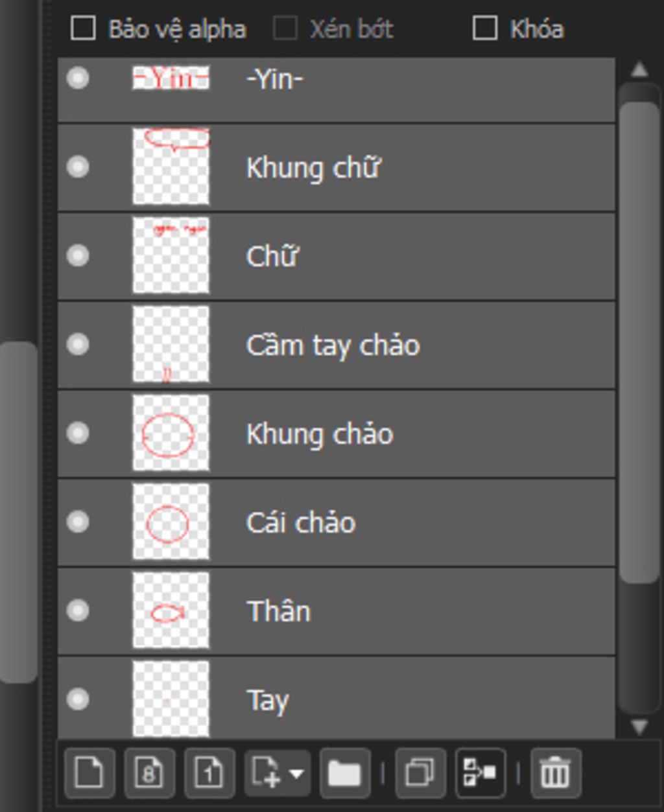Viewport: 664px width, 812px height.
Task: Add a new 1-bit layer
Action: point(209,773)
